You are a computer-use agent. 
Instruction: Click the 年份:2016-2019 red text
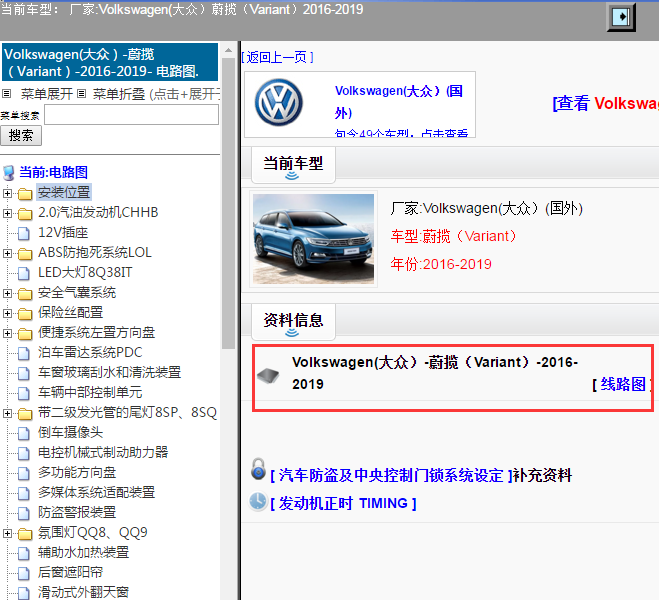point(441,264)
